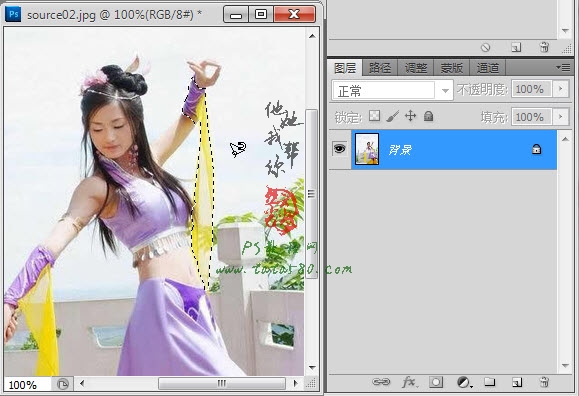Click the upper panel resize grip
Image resolution: width=579 pixels, height=396 pixels.
tap(566, 48)
